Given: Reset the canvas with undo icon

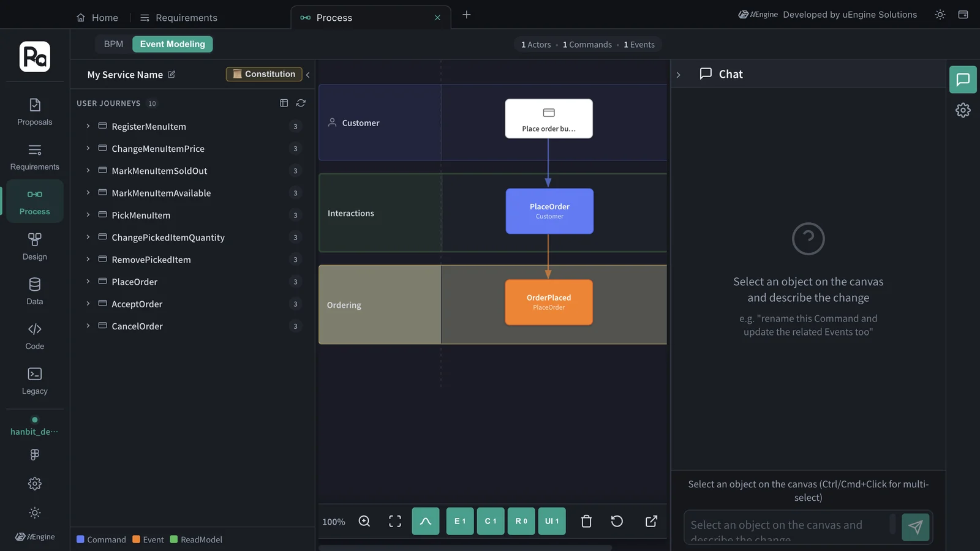Looking at the screenshot, I should (x=617, y=521).
